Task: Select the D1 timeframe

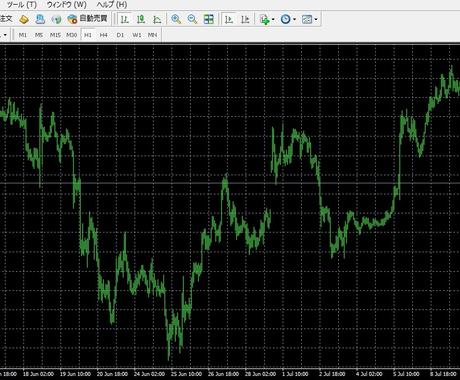Action: (x=120, y=35)
